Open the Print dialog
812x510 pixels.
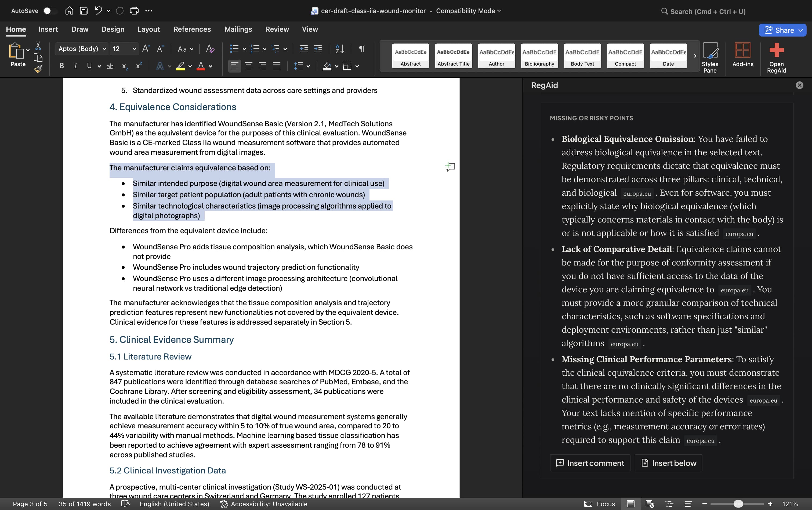135,10
